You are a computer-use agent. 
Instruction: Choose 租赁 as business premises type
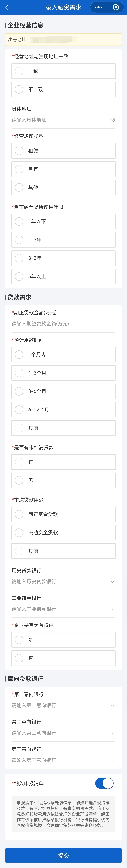(x=63, y=151)
